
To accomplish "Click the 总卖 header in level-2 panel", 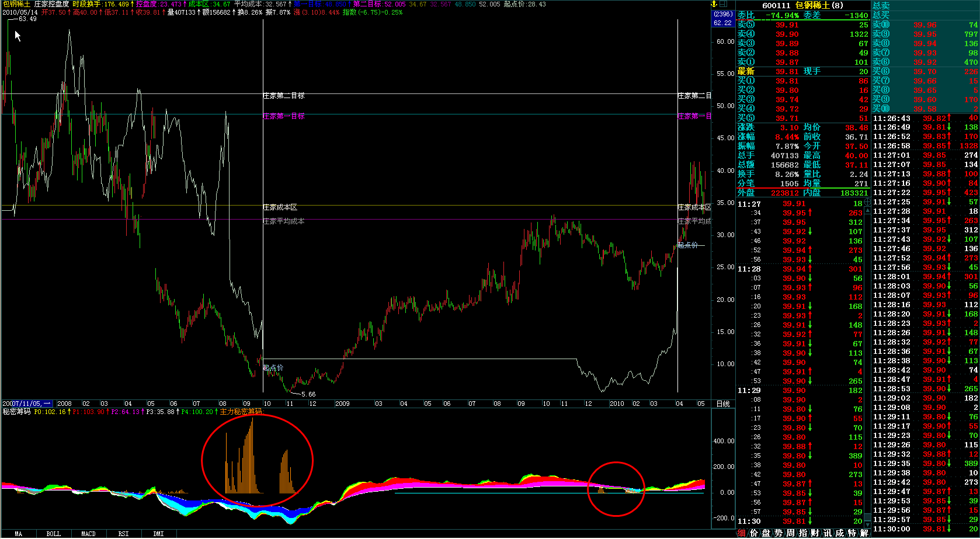I will 881,6.
